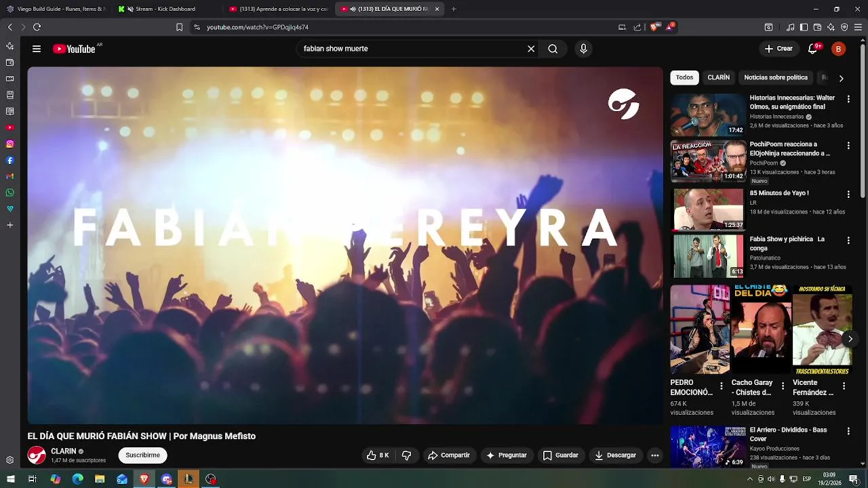Open Leo AI sparkle icon in toolbar
Image resolution: width=868 pixels, height=488 pixels.
coord(831,27)
